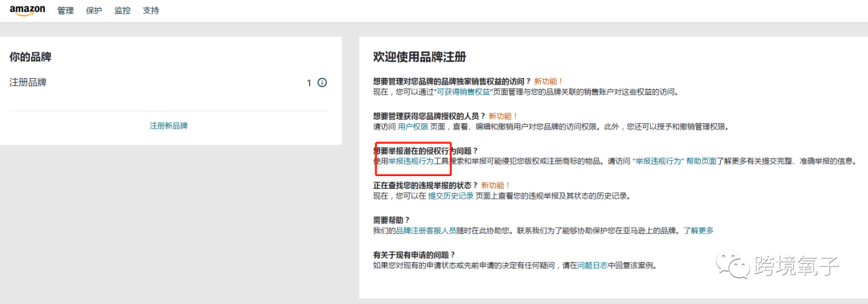Click the 有关于现有申请的问题？ heading

pyautogui.click(x=414, y=255)
